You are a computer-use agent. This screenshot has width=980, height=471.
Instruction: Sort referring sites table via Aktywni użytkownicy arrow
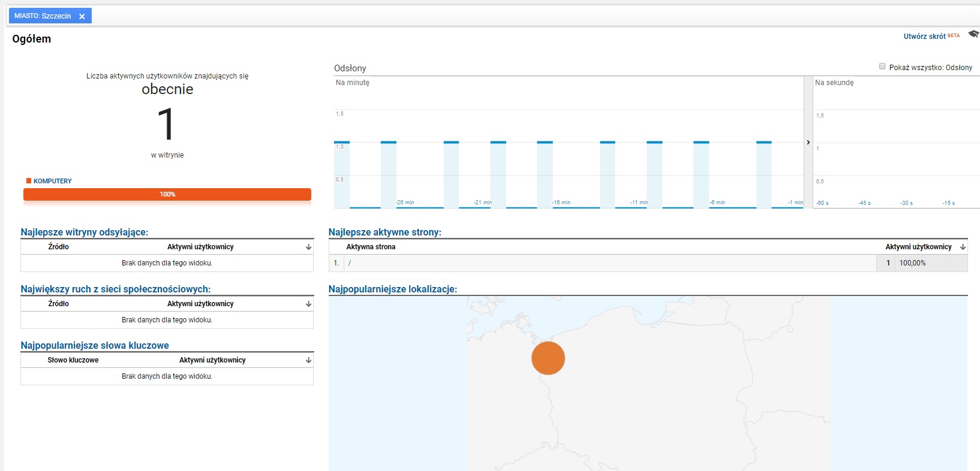point(308,247)
